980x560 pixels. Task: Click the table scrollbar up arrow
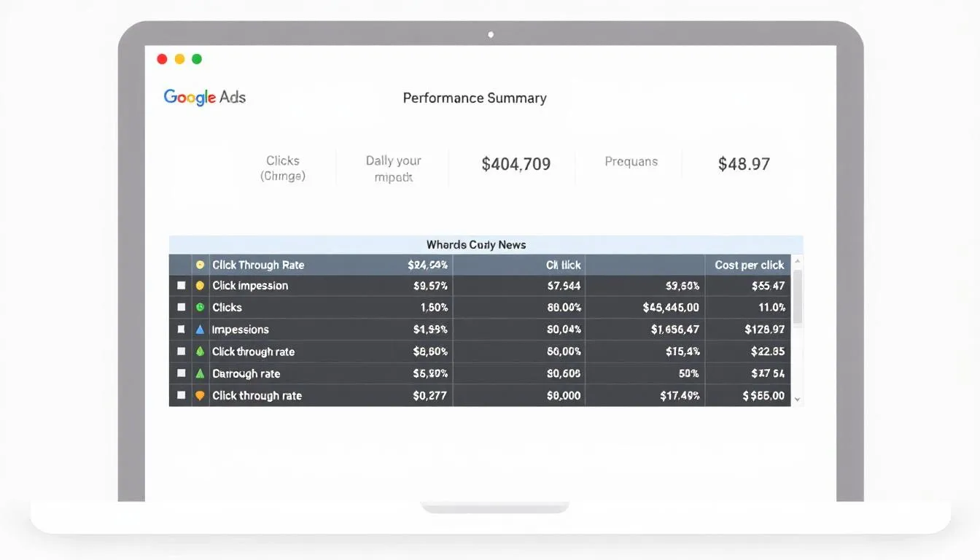pos(797,261)
